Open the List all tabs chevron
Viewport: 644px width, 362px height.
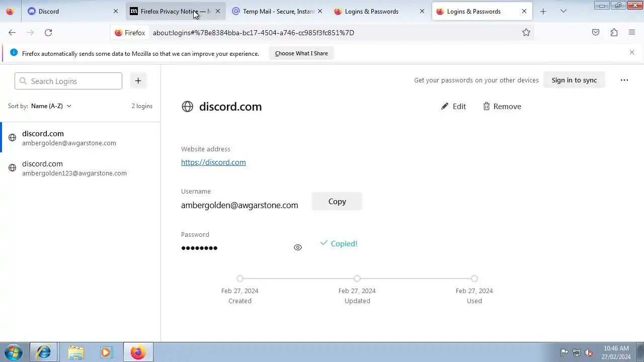(563, 11)
